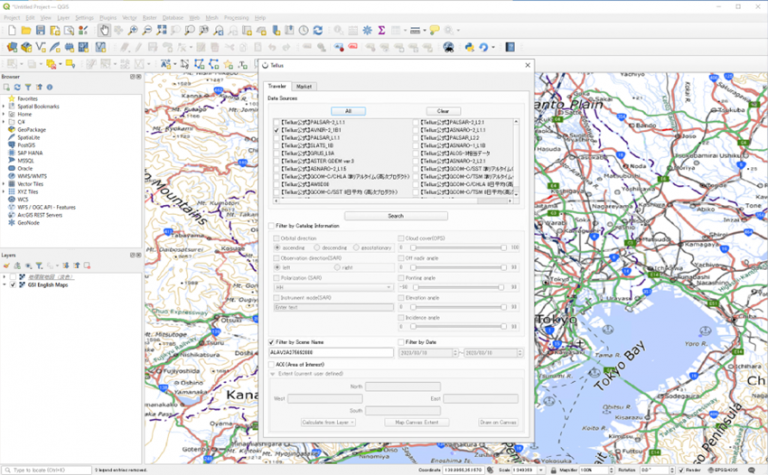
Task: Open the Plugins menu
Action: click(x=108, y=18)
